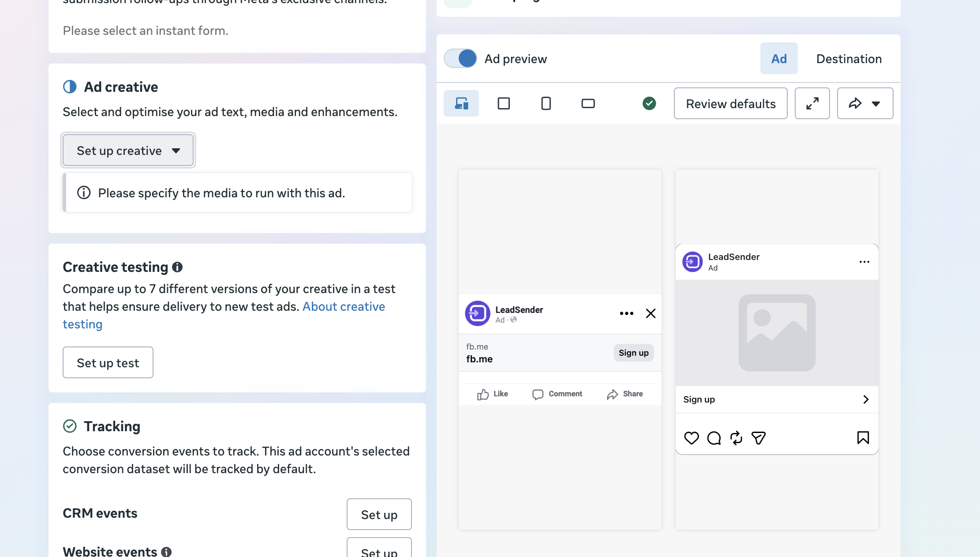Click Comment in the Facebook preview

click(557, 394)
